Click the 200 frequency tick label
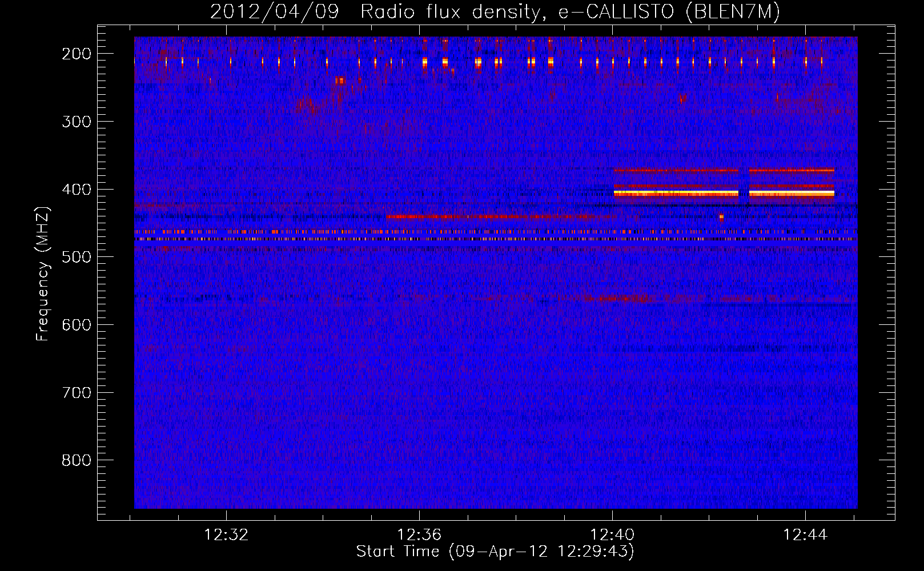The image size is (924, 571). tap(77, 54)
